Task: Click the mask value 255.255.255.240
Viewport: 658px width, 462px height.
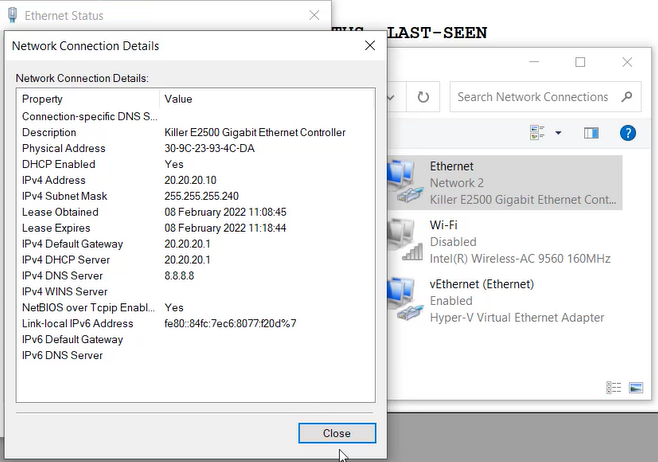Action: coord(201,196)
